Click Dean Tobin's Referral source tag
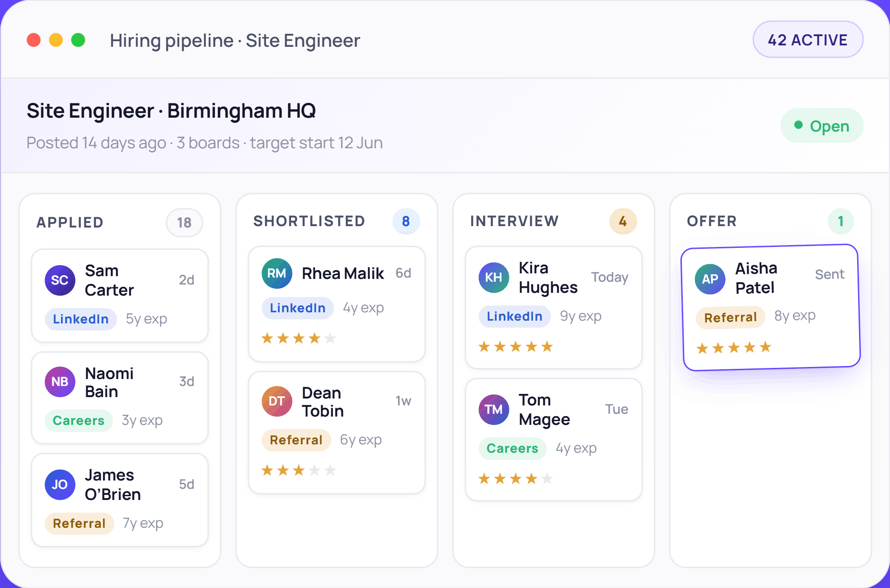The height and width of the screenshot is (588, 890). click(x=296, y=440)
